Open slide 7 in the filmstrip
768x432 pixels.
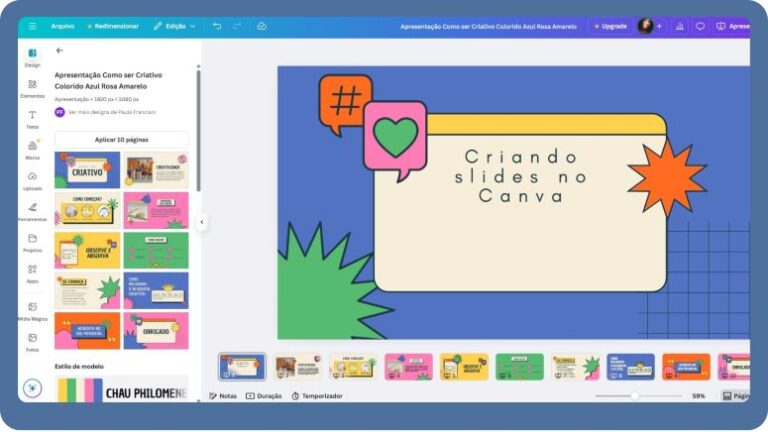[x=575, y=367]
